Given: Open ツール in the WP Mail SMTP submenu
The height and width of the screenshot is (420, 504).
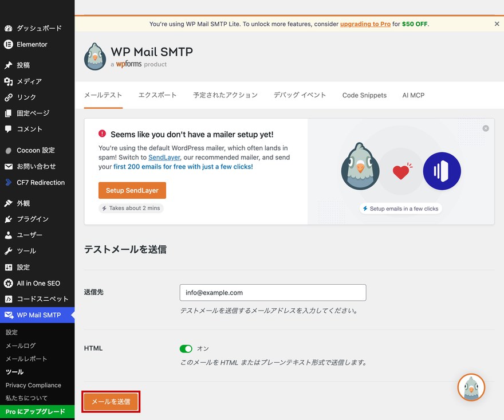Looking at the screenshot, I should point(14,372).
